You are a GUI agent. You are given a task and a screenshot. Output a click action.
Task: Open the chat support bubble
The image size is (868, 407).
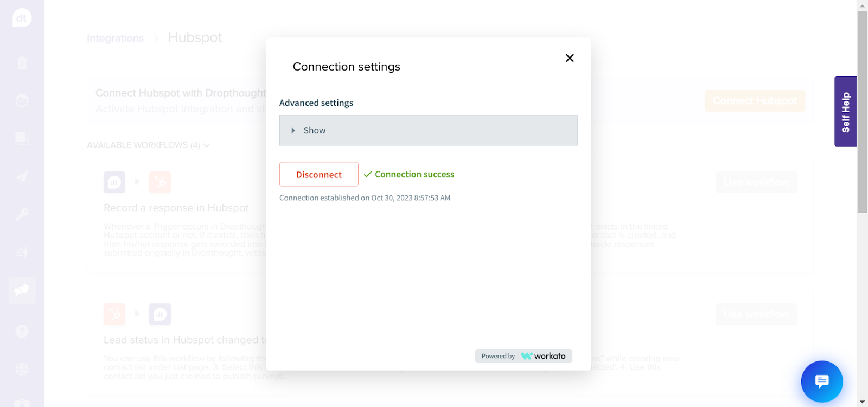pyautogui.click(x=822, y=381)
